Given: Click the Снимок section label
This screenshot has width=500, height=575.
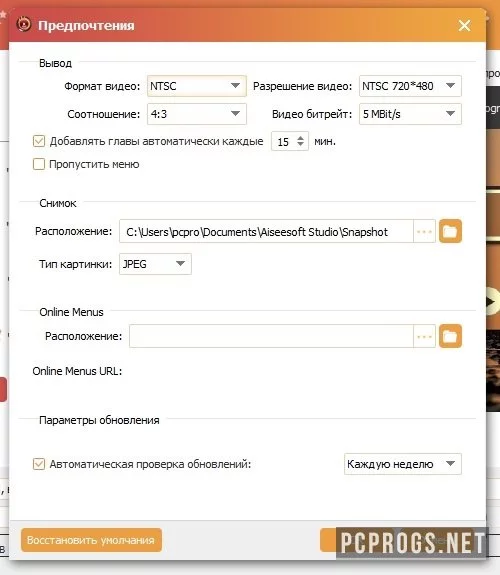Looking at the screenshot, I should [x=58, y=203].
